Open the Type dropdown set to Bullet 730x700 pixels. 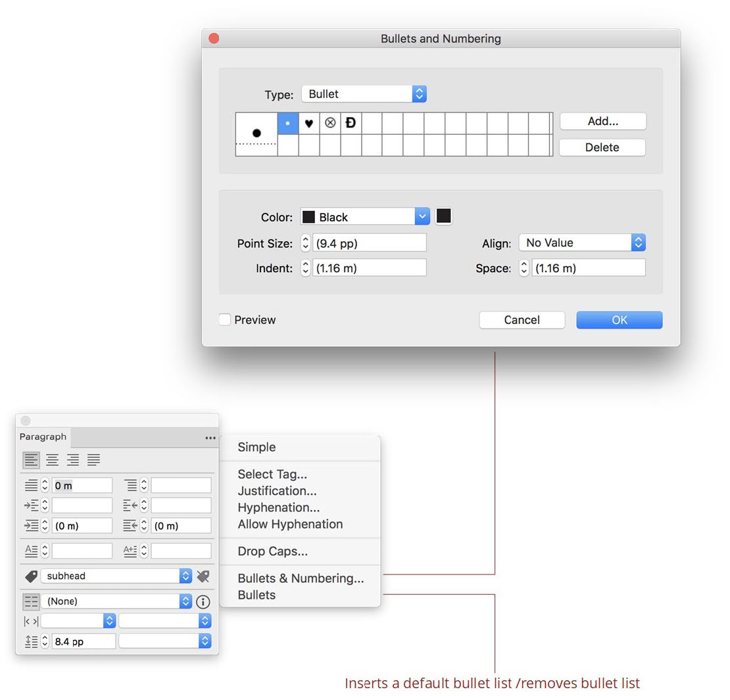coord(364,94)
